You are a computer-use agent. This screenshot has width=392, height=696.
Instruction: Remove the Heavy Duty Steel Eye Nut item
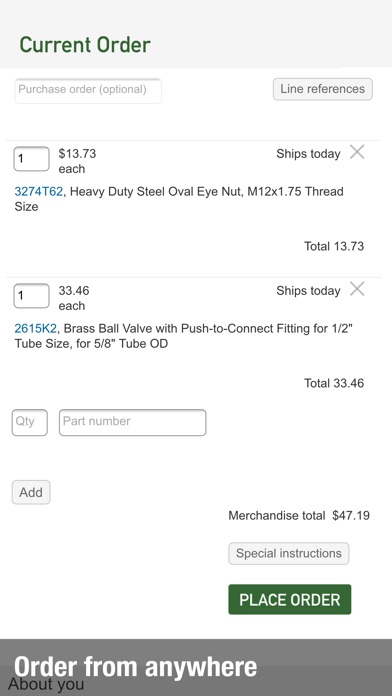coord(357,152)
